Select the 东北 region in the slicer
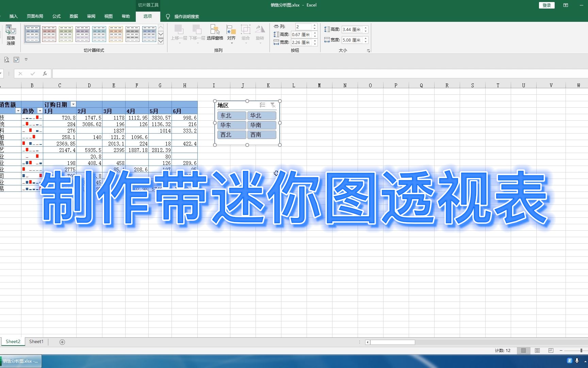588x368 pixels. pyautogui.click(x=231, y=115)
